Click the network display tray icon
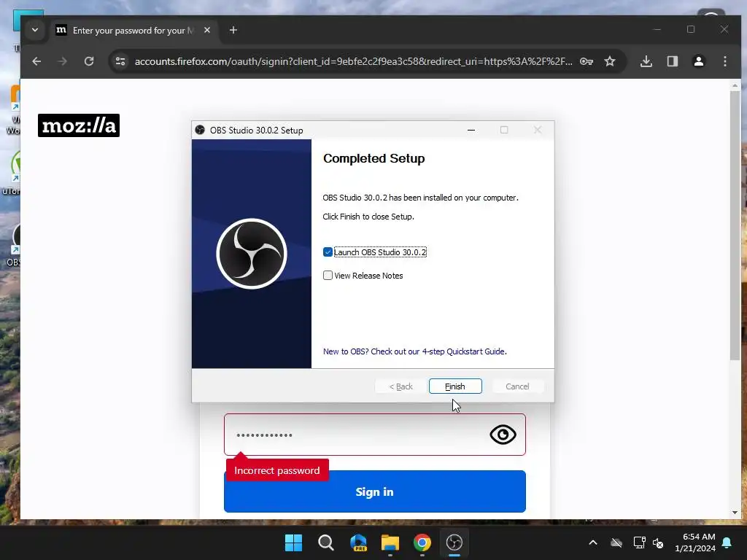The image size is (747, 560). click(639, 542)
